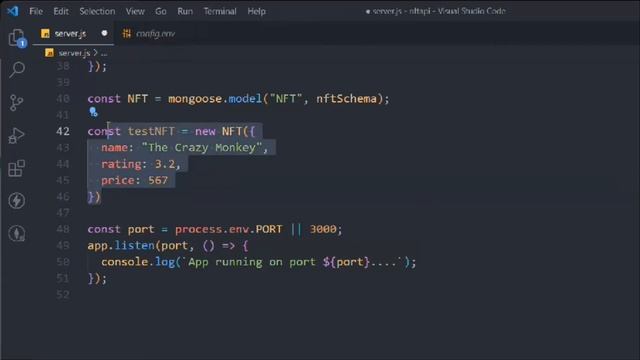Click line number 42 in gutter

[63, 131]
